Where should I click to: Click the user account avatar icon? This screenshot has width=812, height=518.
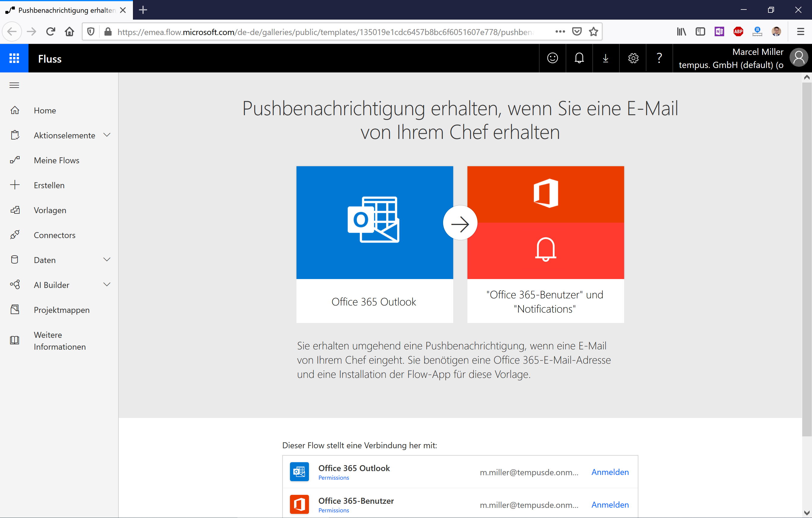(799, 58)
